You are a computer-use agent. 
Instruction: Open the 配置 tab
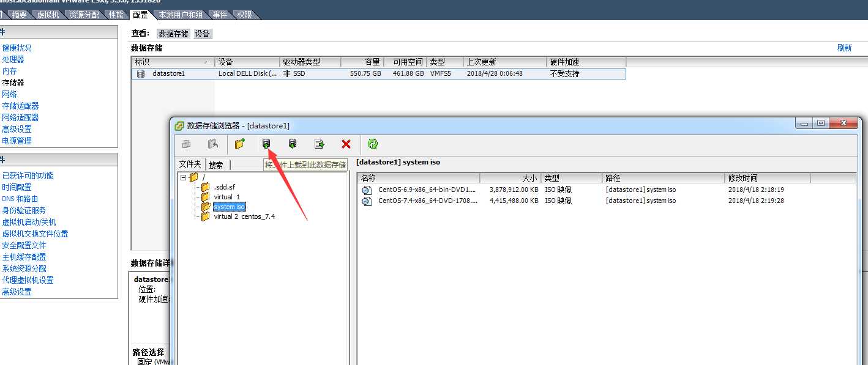click(x=140, y=15)
